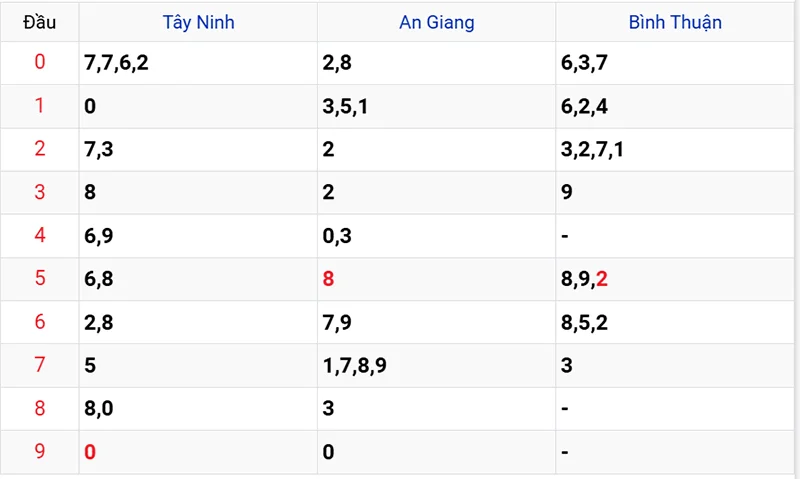The width and height of the screenshot is (800, 479).
Task: Click the Bình Thuận cell showing 3,2,7,1
Action: (x=674, y=149)
